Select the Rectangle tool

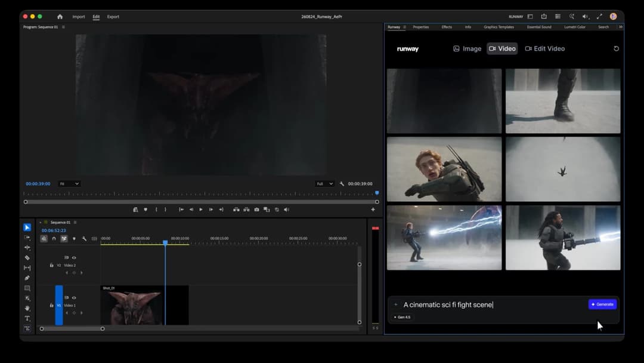[27, 288]
